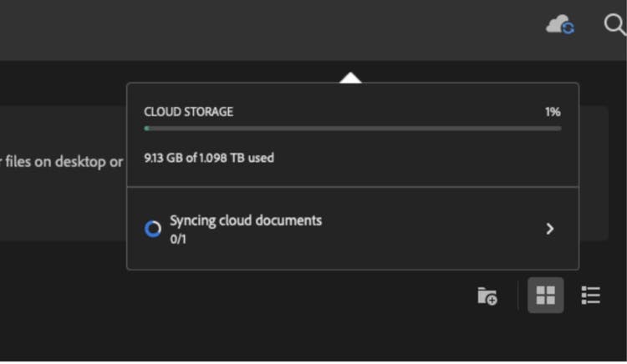Open search with the magnifying glass icon
The height and width of the screenshot is (364, 627).
click(614, 25)
